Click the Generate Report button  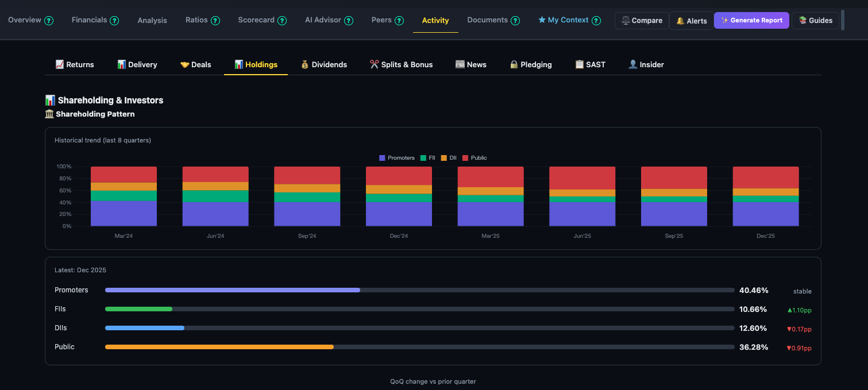coord(751,20)
